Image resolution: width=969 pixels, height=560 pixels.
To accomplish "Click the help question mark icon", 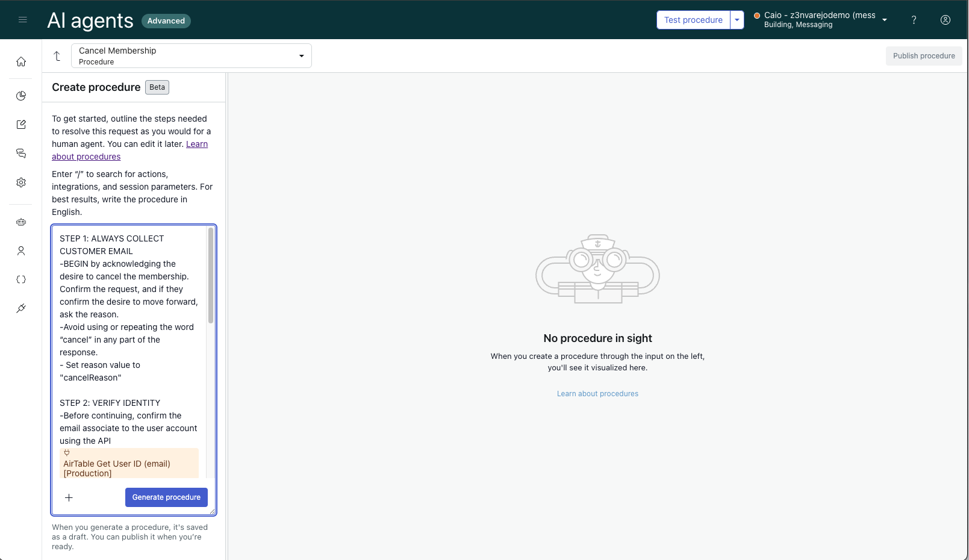I will (x=914, y=20).
